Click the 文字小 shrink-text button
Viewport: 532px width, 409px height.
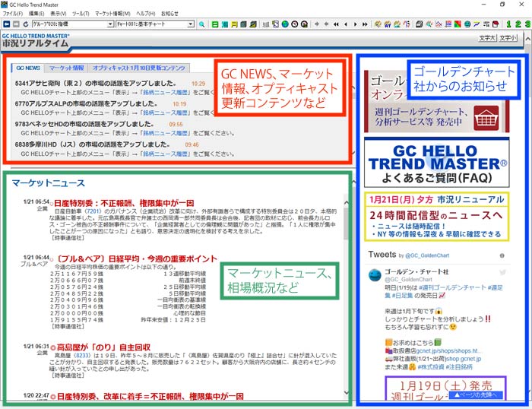[x=508, y=38]
